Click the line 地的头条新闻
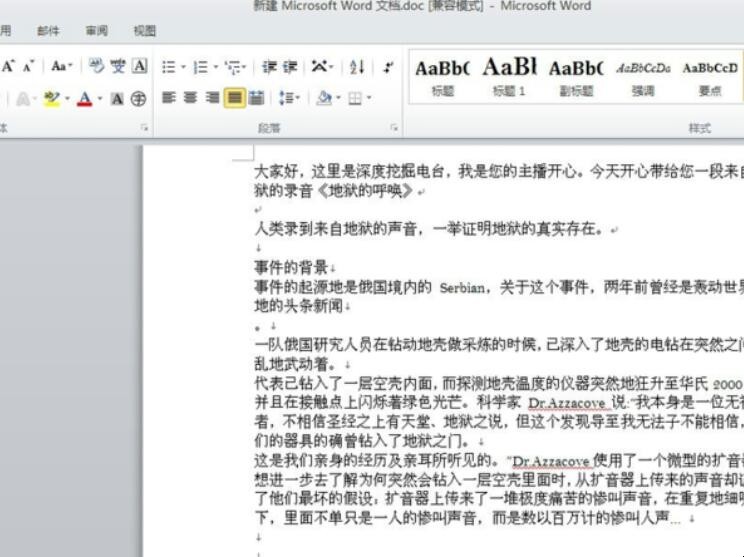The image size is (744, 557). (298, 306)
